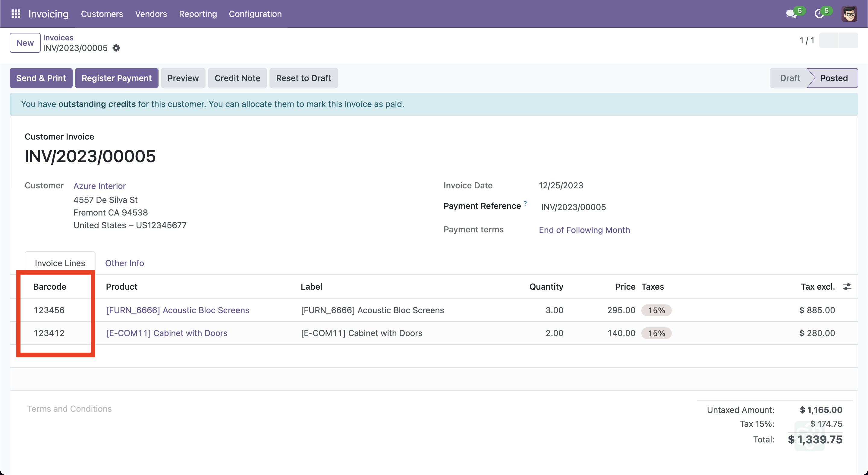Open the apps grid menu icon
The height and width of the screenshot is (475, 868).
coord(16,14)
